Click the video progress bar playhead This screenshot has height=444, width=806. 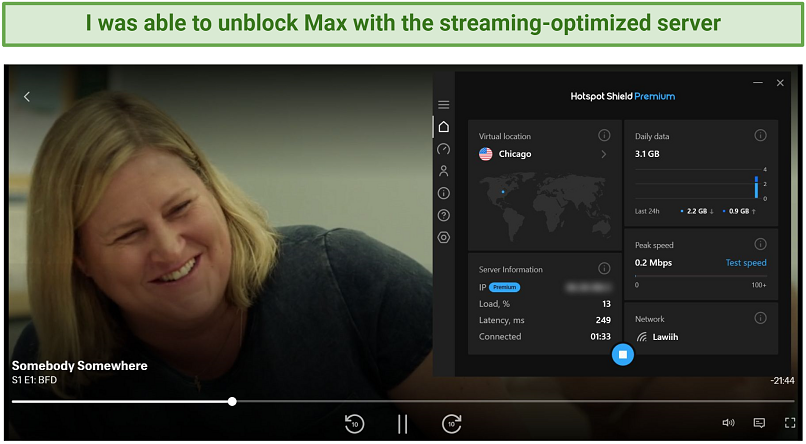click(232, 401)
